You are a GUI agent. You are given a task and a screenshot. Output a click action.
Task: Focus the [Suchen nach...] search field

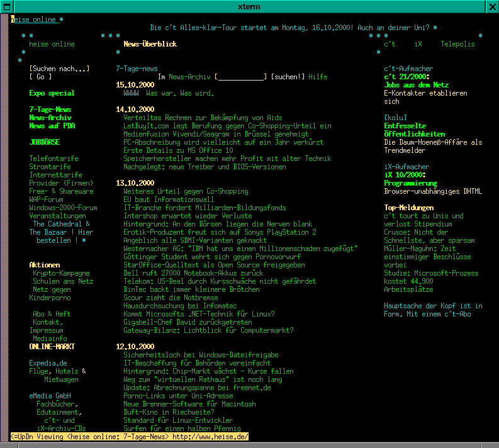(59, 69)
